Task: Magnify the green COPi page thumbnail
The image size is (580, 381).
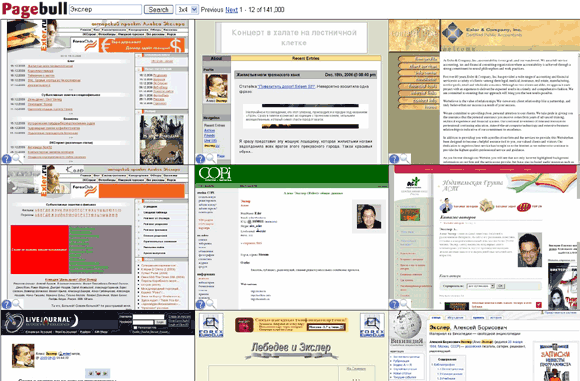Action: pyautogui.click(x=211, y=304)
